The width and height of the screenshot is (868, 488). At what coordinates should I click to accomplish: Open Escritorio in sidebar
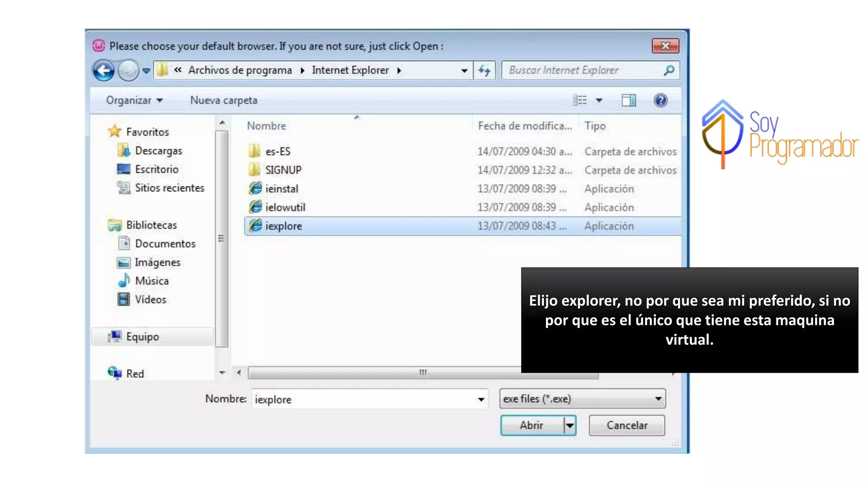point(156,169)
